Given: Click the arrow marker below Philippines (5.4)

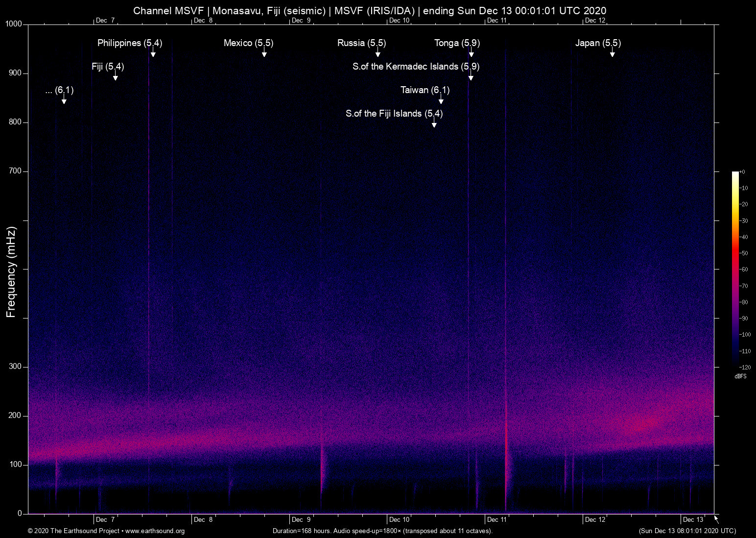Looking at the screenshot, I should (x=153, y=53).
